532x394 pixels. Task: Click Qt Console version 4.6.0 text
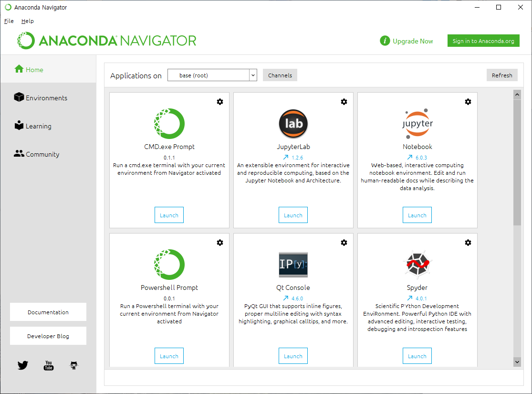297,298
